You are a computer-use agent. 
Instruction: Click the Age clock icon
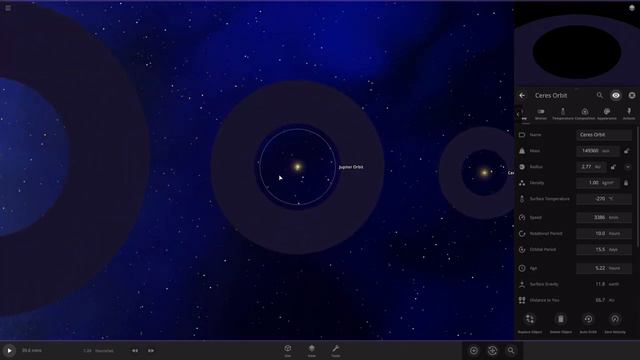click(522, 268)
